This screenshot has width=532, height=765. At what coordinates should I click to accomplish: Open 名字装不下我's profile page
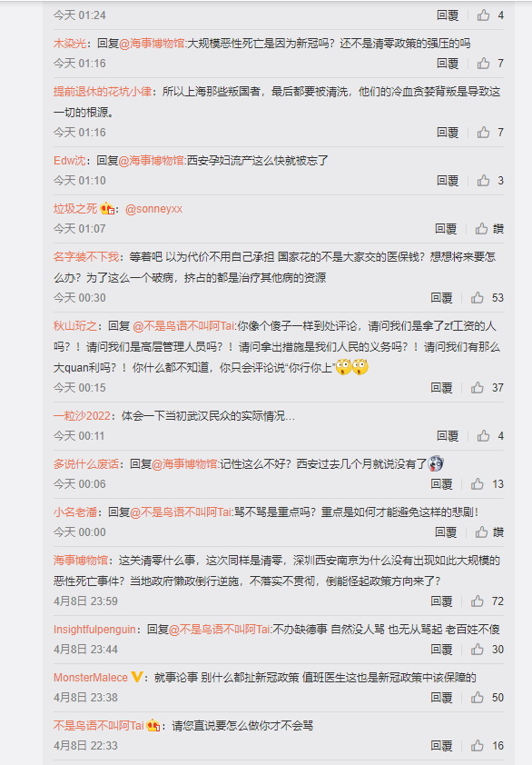(x=86, y=257)
